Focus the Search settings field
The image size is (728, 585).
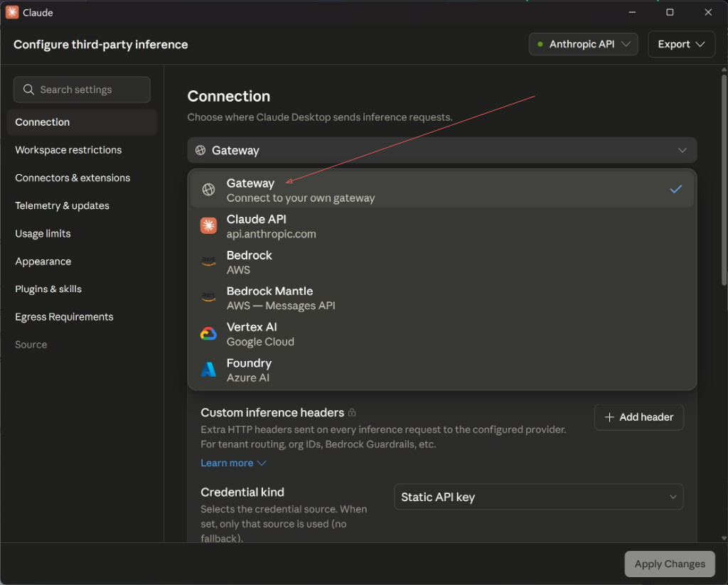(82, 90)
